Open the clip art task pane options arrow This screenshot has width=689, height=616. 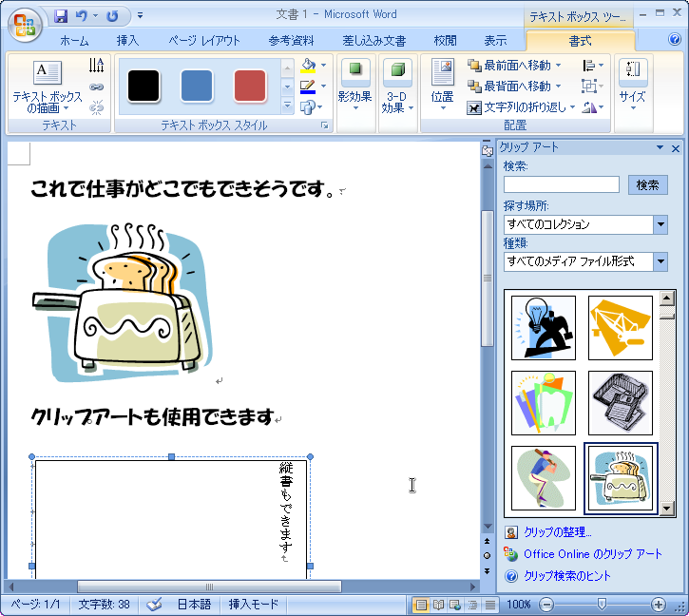pyautogui.click(x=660, y=147)
